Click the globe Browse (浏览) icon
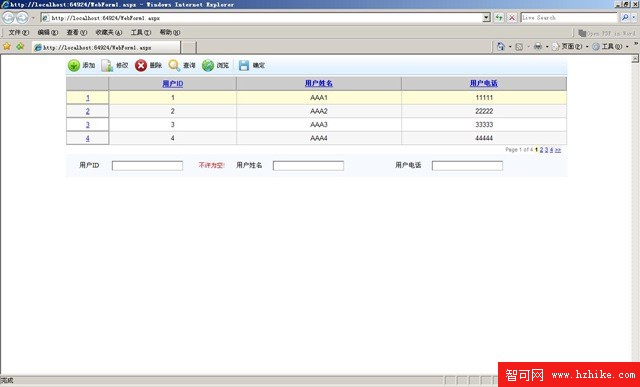Image resolution: width=640 pixels, height=387 pixels. (x=208, y=65)
